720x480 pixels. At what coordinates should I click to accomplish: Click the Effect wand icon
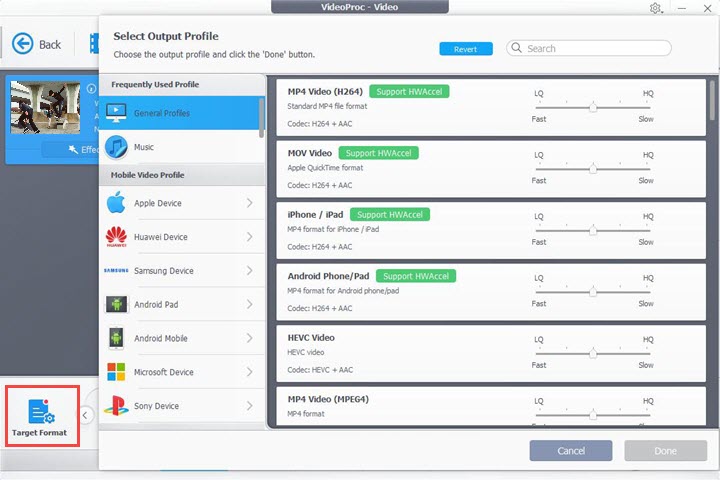(73, 150)
